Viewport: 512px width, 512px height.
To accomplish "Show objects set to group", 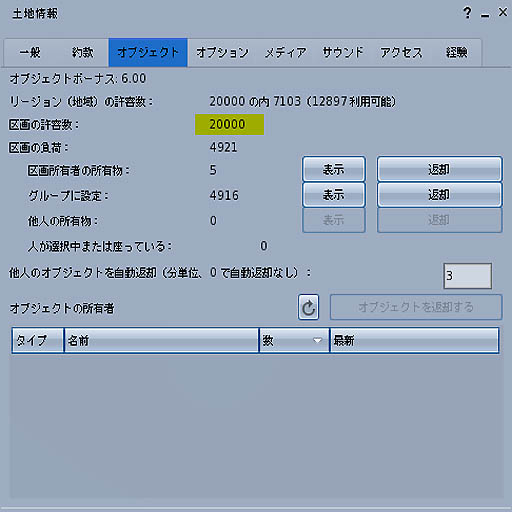I will [334, 195].
